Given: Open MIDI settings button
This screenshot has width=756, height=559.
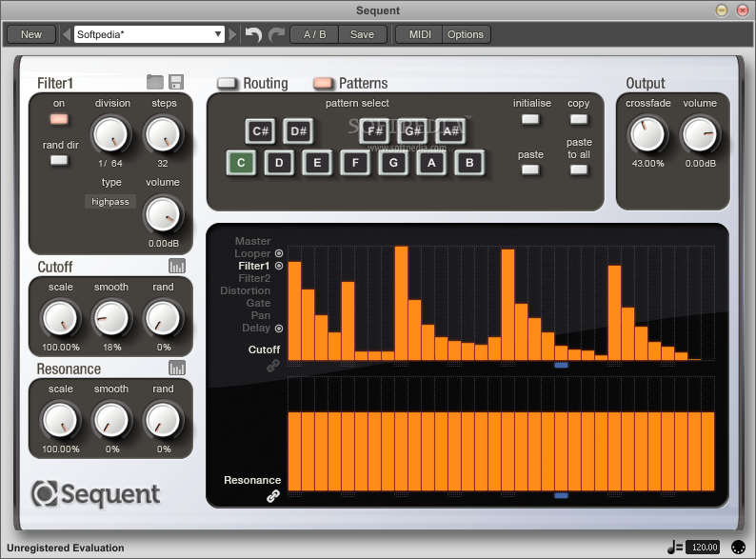Looking at the screenshot, I should (x=420, y=34).
